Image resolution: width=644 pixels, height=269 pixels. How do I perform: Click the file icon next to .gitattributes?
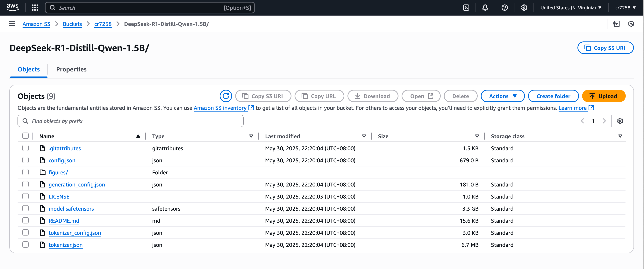click(42, 148)
